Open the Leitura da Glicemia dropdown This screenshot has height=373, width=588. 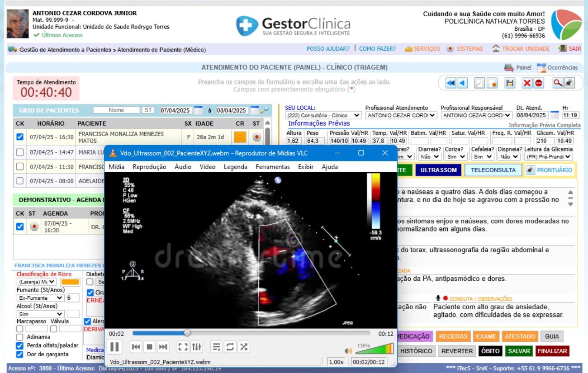pos(548,157)
